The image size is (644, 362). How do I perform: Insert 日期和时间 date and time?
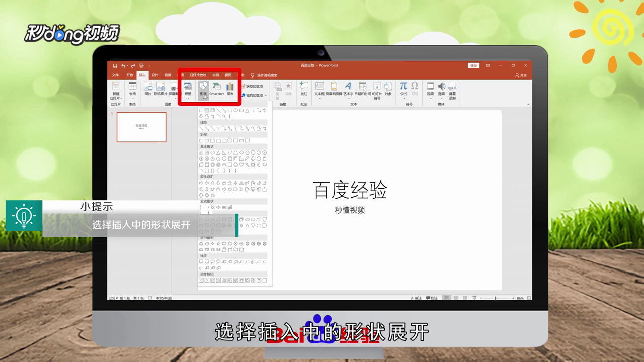click(362, 89)
